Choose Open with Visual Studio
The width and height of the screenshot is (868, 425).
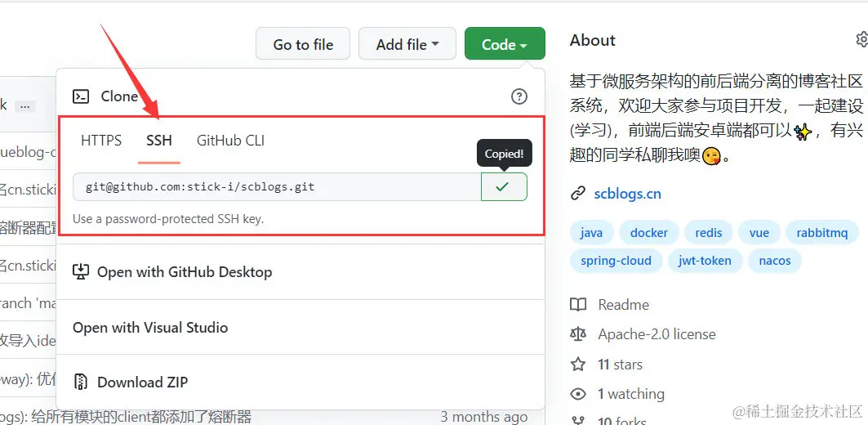click(150, 328)
